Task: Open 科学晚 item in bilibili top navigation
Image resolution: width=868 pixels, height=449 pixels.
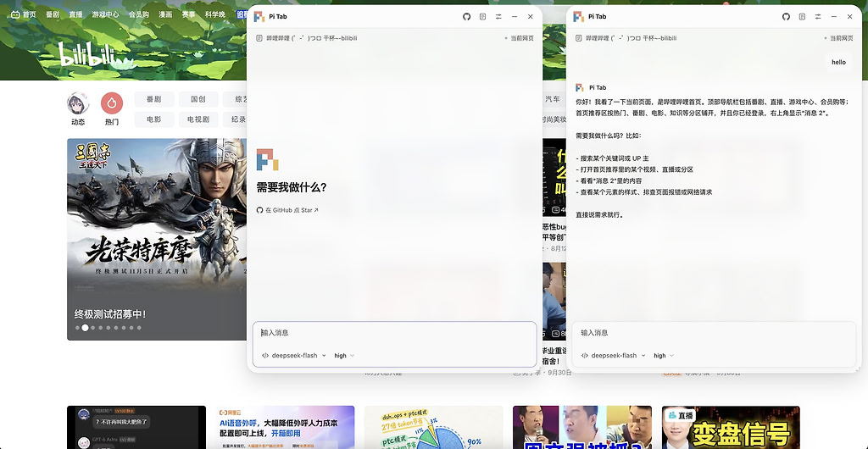Action: point(214,14)
